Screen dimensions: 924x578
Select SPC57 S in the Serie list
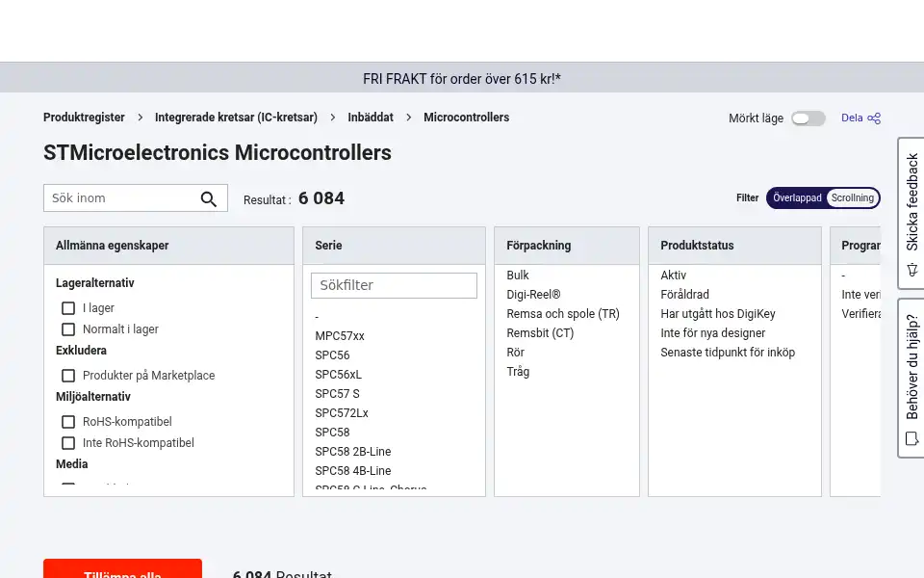(x=337, y=394)
